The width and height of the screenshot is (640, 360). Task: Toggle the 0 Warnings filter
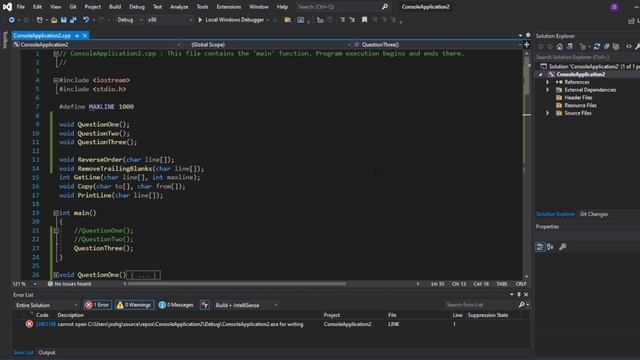tap(134, 305)
